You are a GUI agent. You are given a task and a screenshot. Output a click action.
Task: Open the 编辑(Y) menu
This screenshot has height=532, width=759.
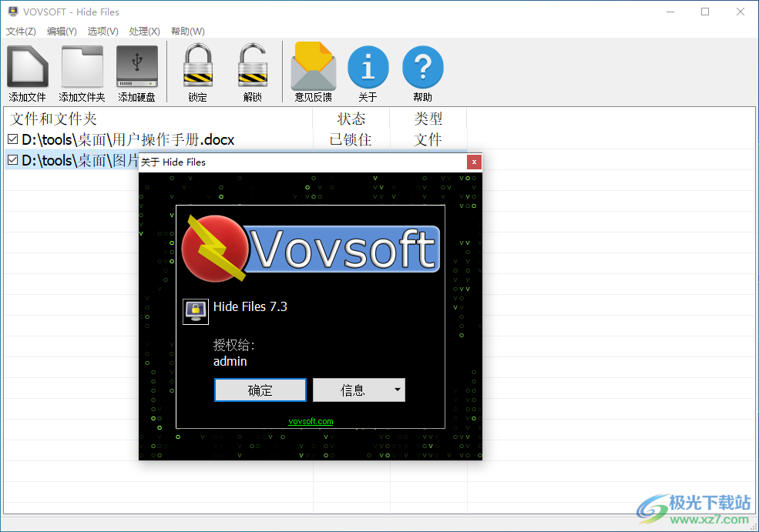(62, 32)
